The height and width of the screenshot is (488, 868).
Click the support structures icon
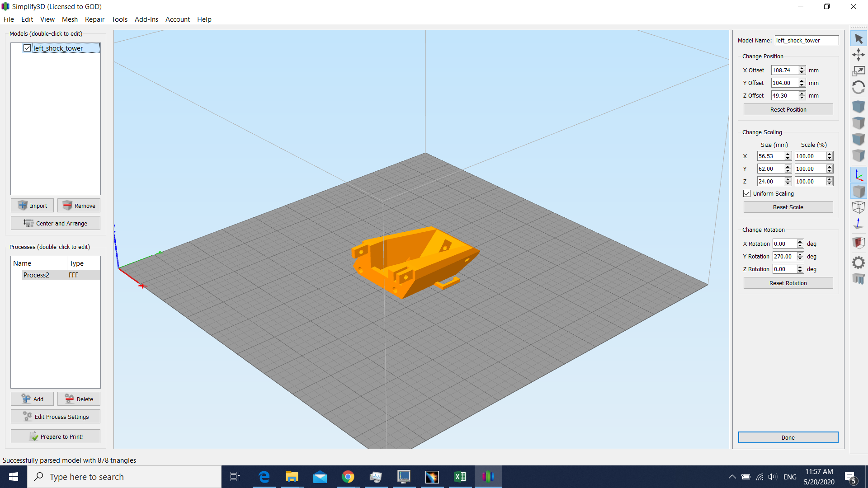(x=859, y=279)
